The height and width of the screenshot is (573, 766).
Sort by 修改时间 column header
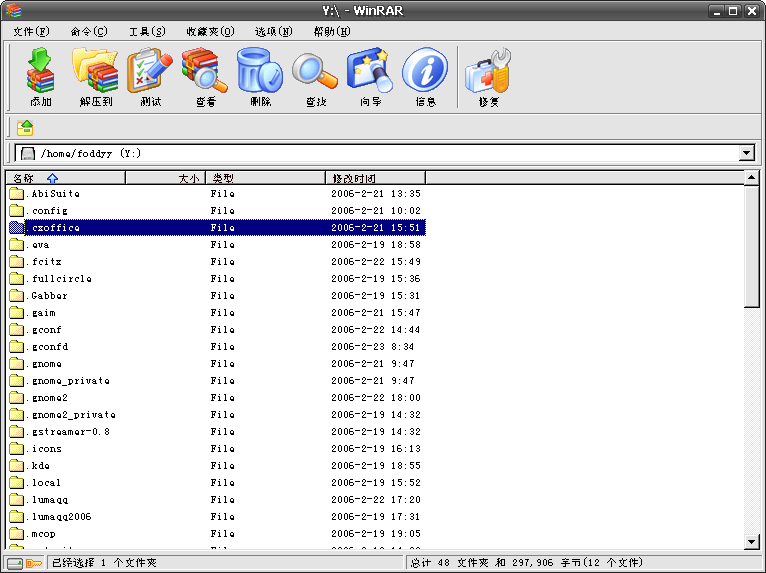[376, 178]
